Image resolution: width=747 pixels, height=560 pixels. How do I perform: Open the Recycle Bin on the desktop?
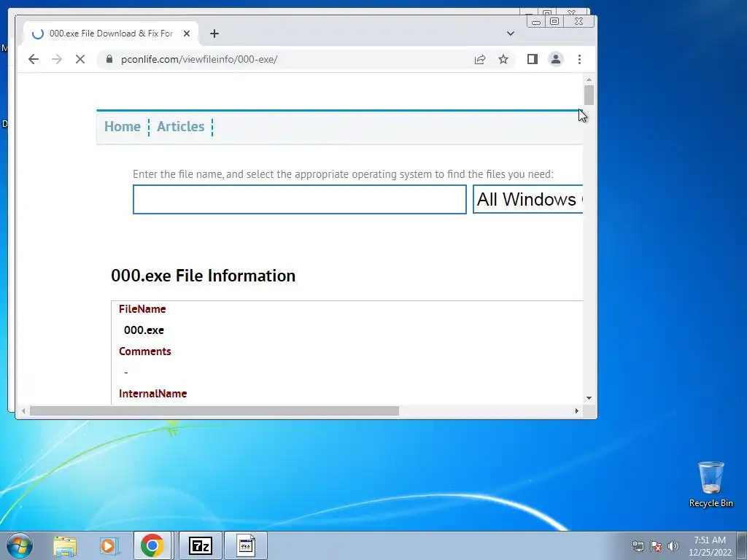pos(711,484)
